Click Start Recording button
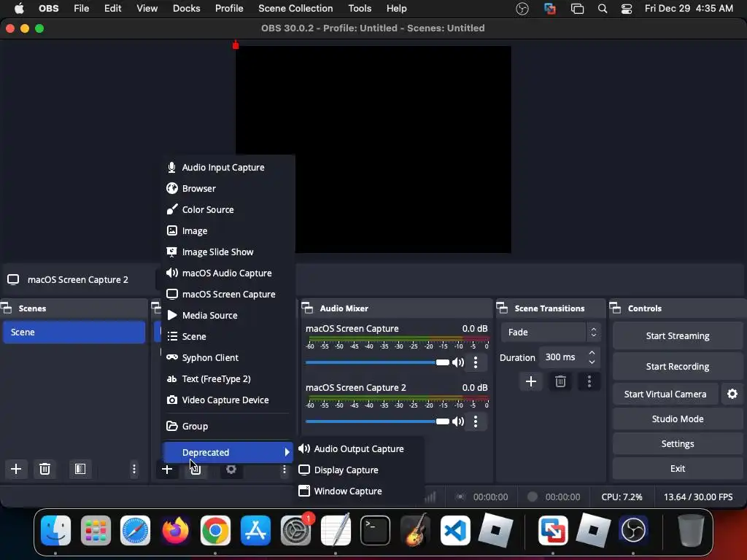This screenshot has width=747, height=560. point(678,366)
